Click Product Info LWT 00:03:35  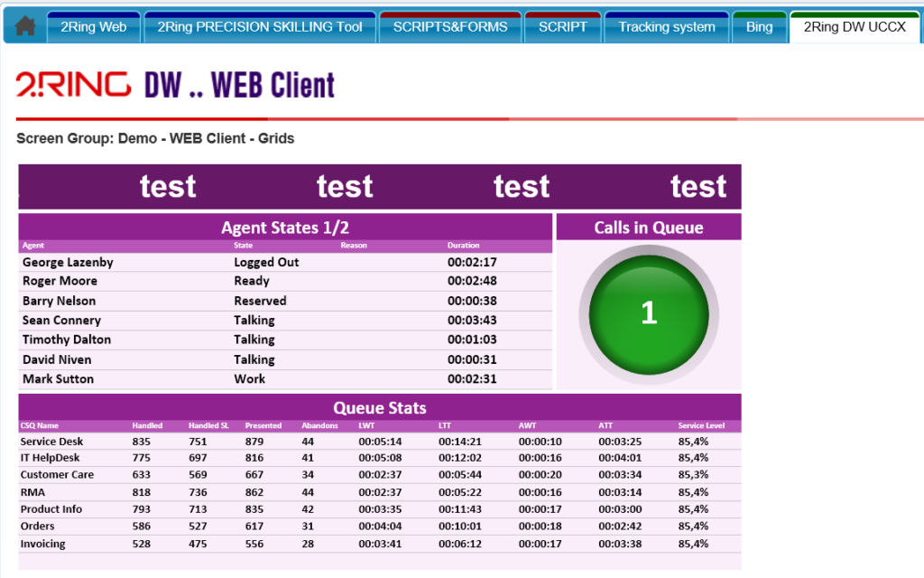point(380,509)
